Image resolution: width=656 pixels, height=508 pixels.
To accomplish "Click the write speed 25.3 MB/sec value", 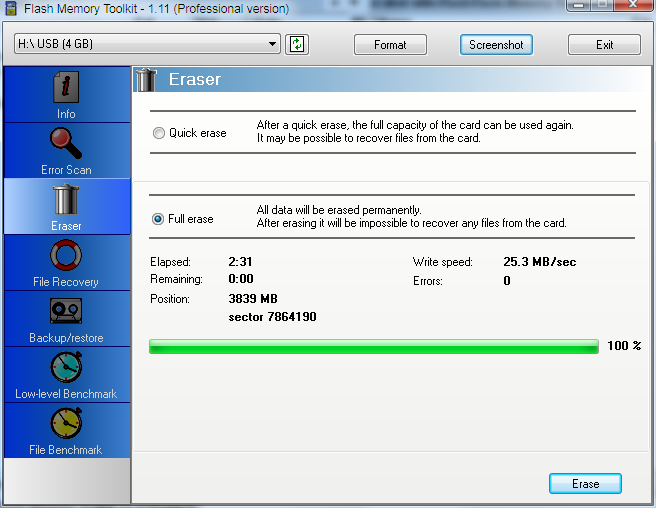I will [540, 262].
